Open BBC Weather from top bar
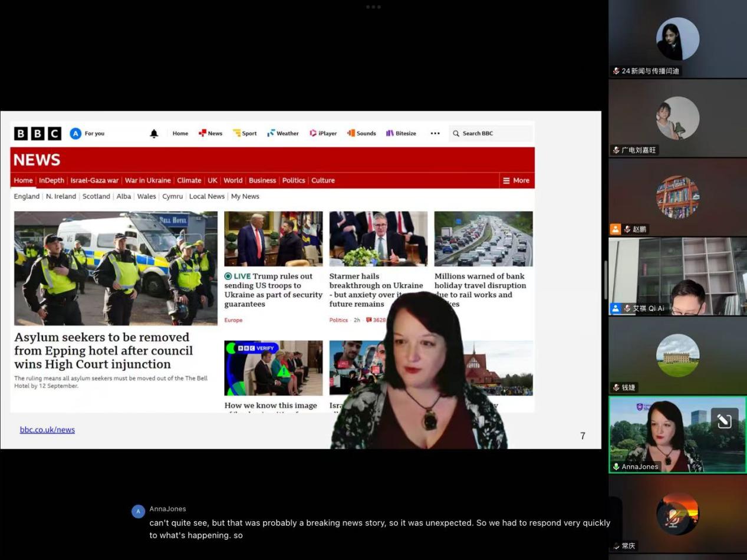This screenshot has height=560, width=747. point(283,134)
